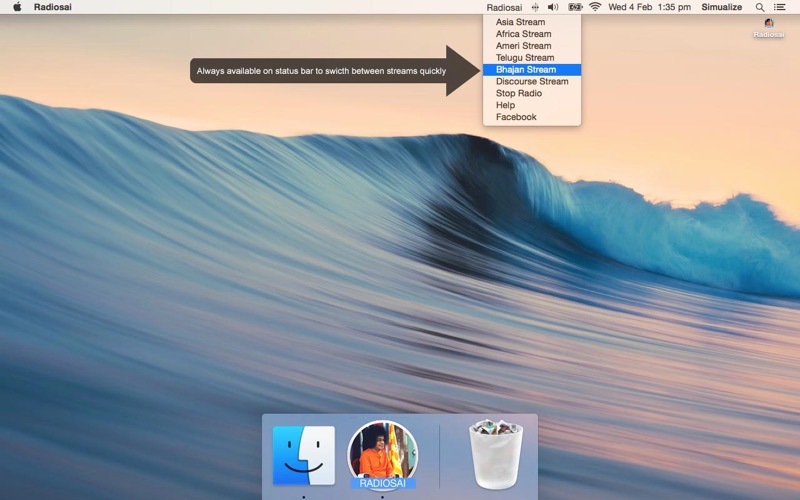This screenshot has width=800, height=500.
Task: Open Spotlight search magnifier
Action: coord(760,7)
